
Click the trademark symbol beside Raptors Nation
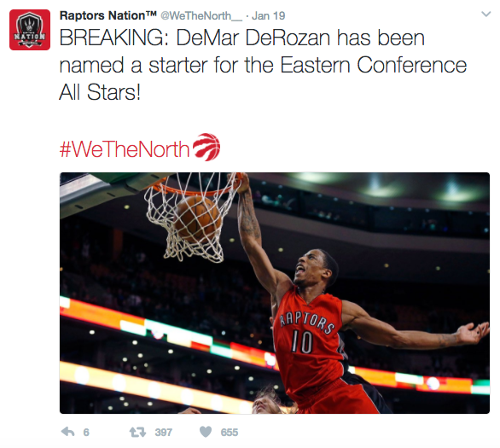pyautogui.click(x=152, y=14)
